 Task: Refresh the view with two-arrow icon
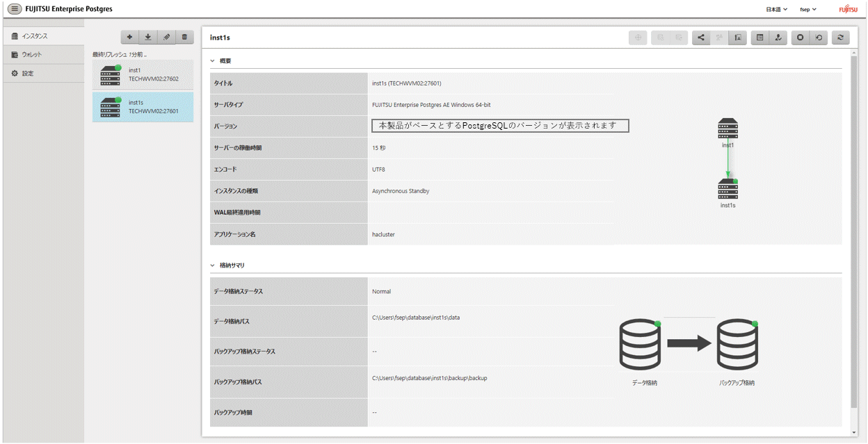pos(841,38)
